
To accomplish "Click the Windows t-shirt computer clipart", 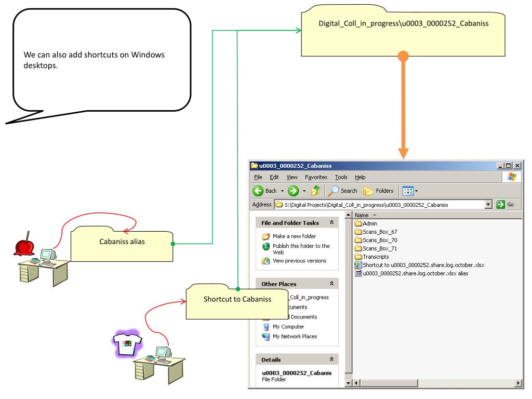I will click(149, 356).
